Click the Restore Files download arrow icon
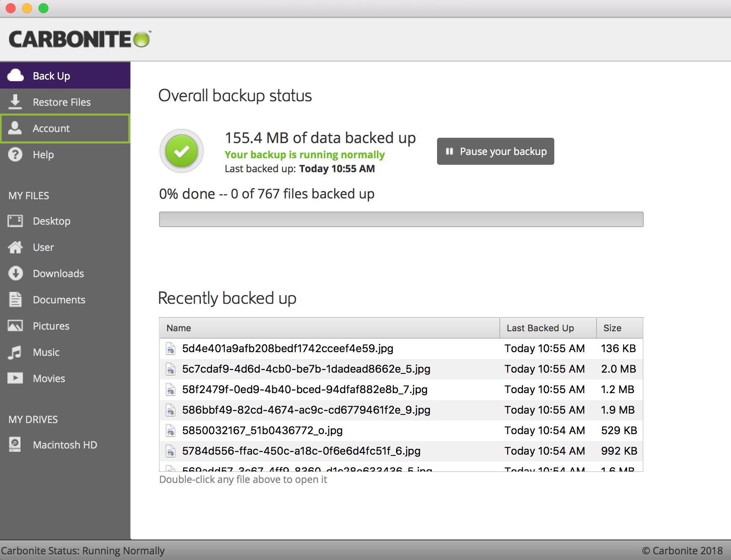 click(16, 102)
